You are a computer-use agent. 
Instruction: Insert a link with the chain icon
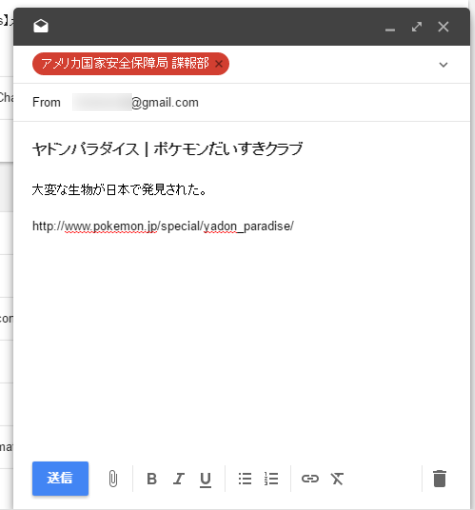point(310,479)
